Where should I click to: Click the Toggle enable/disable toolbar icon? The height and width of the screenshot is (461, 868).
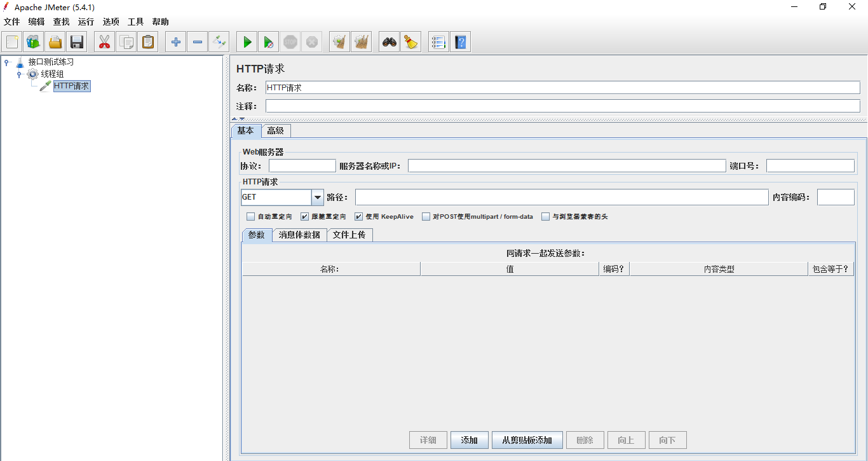[219, 42]
